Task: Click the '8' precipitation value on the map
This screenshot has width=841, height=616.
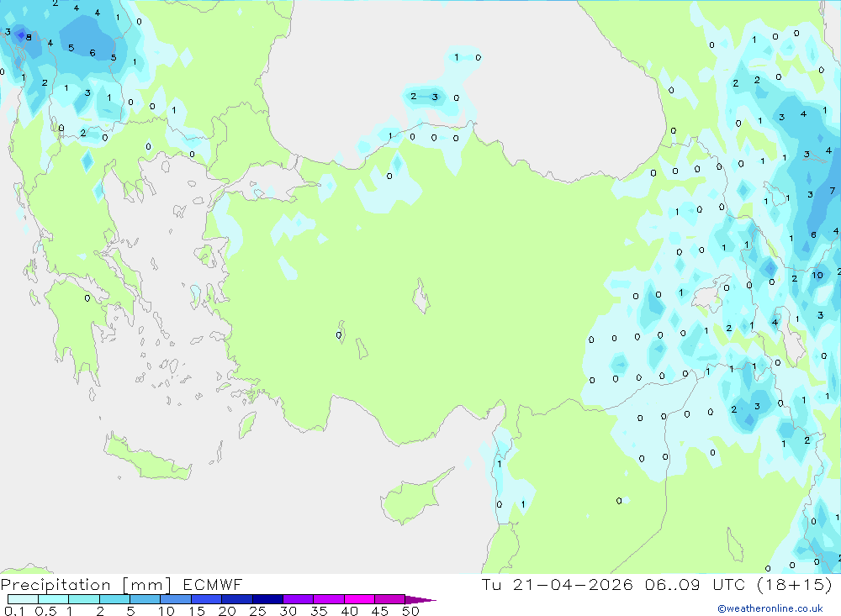Action: click(29, 38)
